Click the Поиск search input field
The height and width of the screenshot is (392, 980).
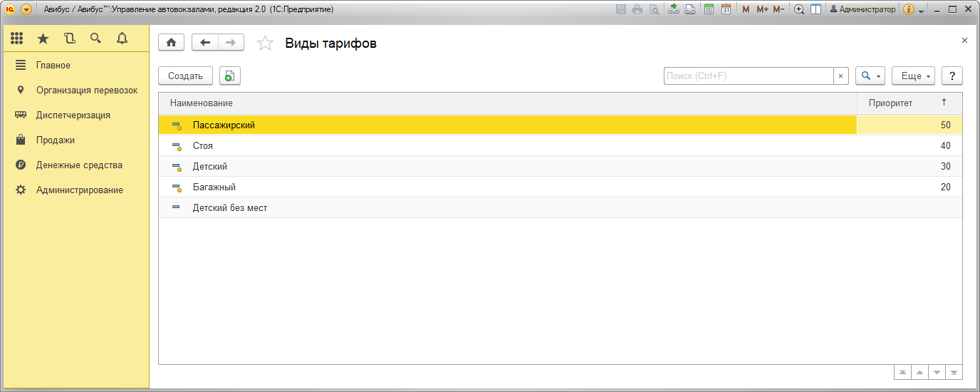(748, 76)
